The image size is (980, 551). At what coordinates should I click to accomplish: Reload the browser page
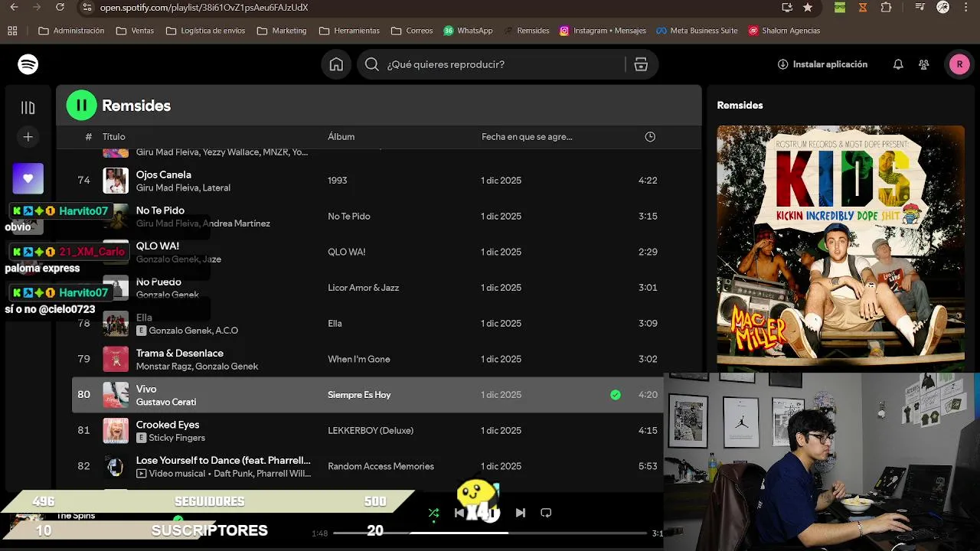[60, 7]
